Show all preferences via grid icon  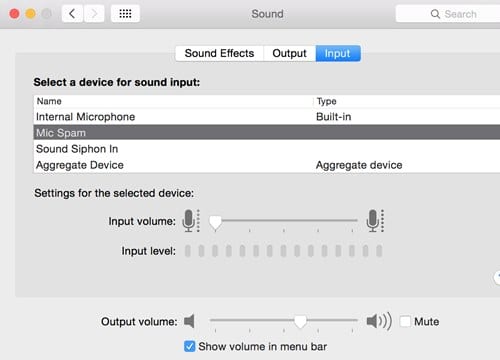(125, 14)
